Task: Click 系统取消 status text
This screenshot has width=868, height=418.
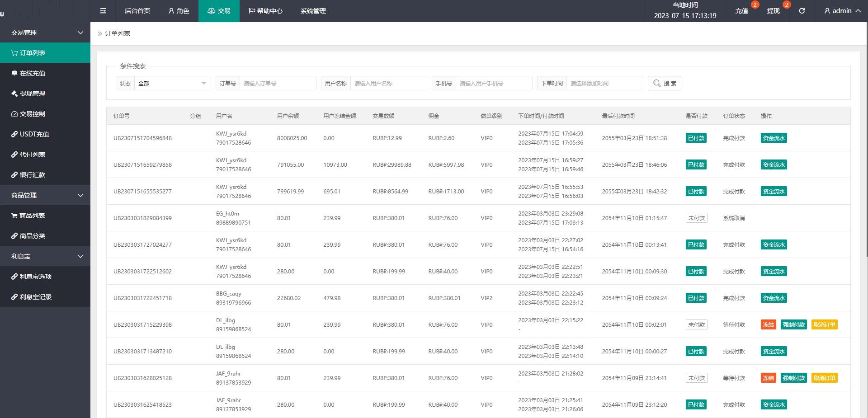Action: click(x=734, y=218)
